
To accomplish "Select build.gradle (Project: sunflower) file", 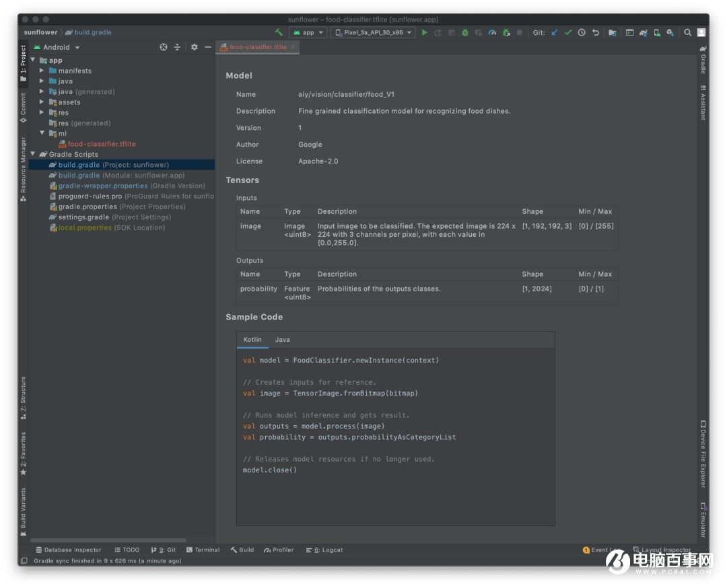I will click(x=122, y=165).
